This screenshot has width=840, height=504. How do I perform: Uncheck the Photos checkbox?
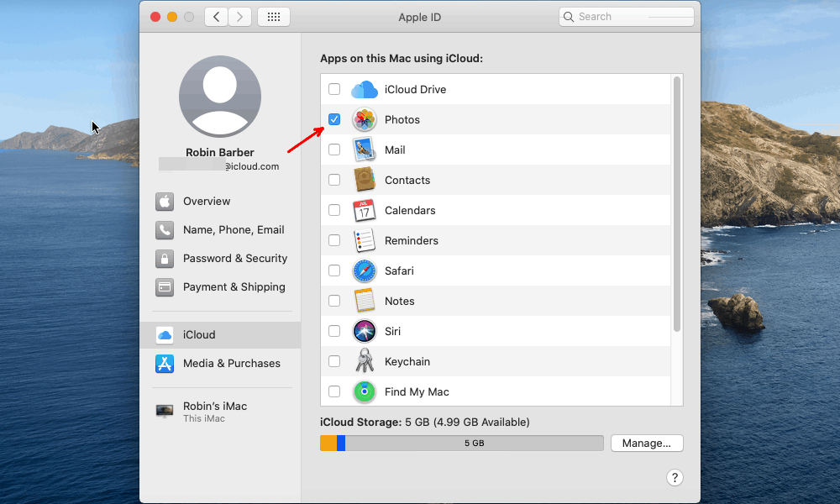click(334, 119)
